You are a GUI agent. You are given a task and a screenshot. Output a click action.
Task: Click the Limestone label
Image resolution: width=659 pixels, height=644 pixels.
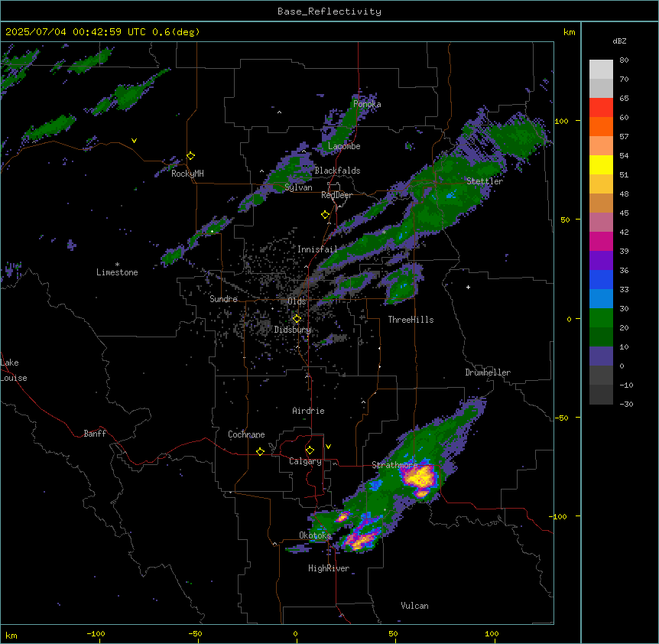pos(117,272)
